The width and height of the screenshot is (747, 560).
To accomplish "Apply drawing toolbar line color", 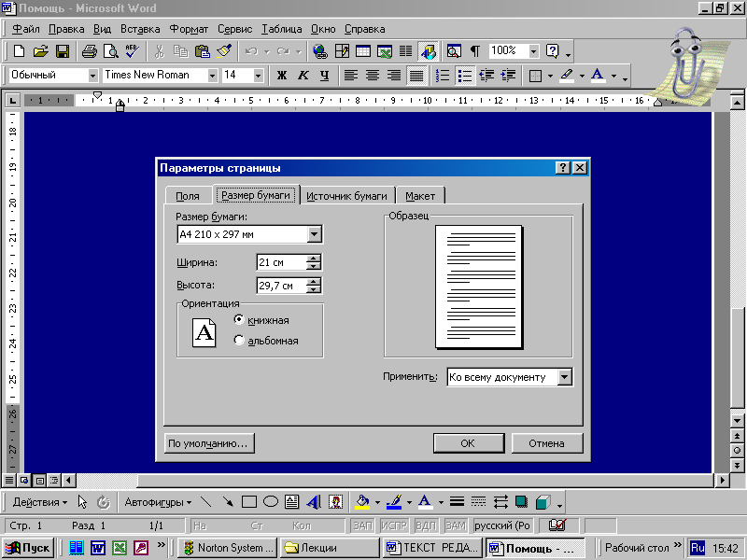I will 394,502.
